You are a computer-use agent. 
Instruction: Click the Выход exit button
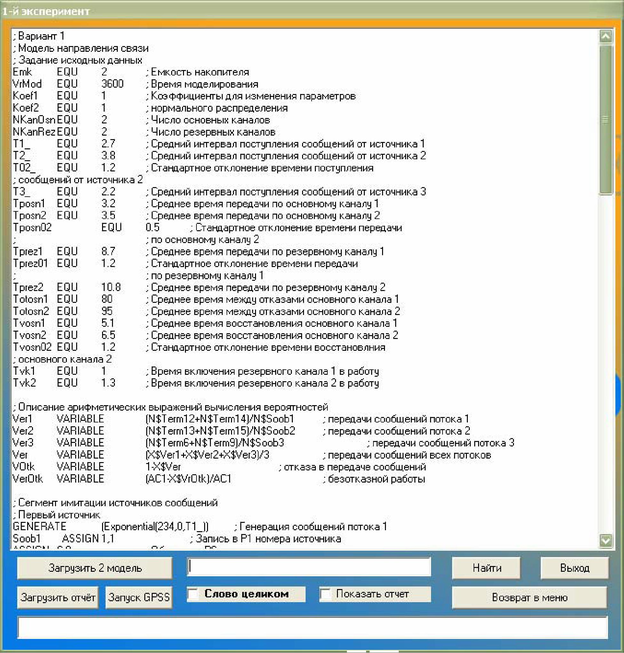[574, 568]
